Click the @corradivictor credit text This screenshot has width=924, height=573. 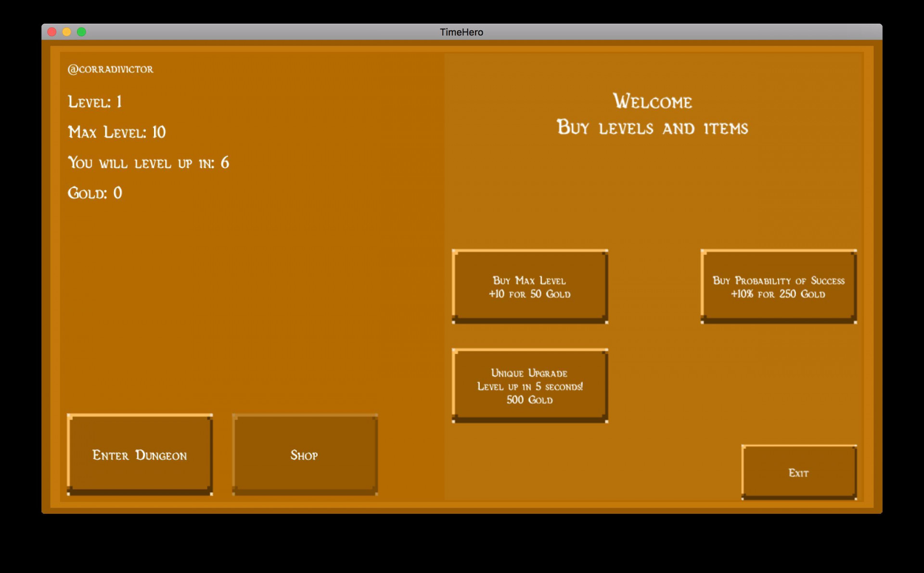click(111, 69)
